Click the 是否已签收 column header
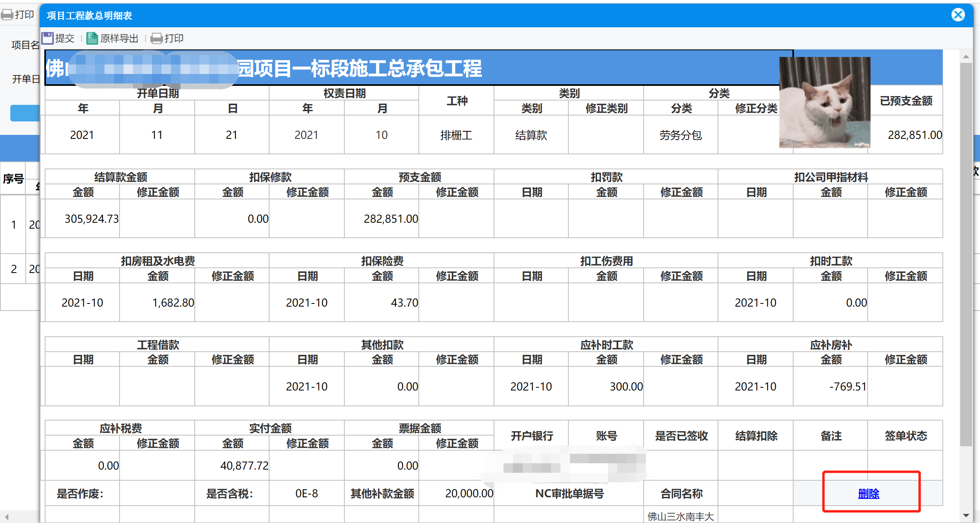 click(x=681, y=436)
